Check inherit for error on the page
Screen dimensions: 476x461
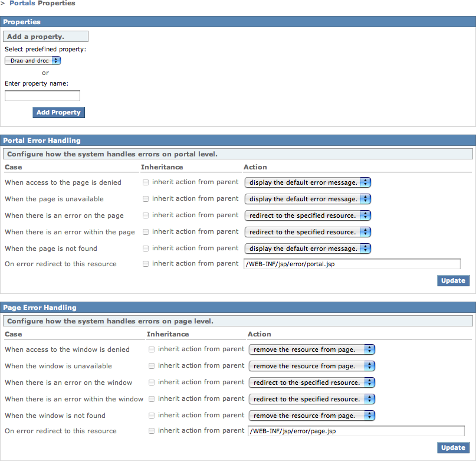[x=146, y=215]
